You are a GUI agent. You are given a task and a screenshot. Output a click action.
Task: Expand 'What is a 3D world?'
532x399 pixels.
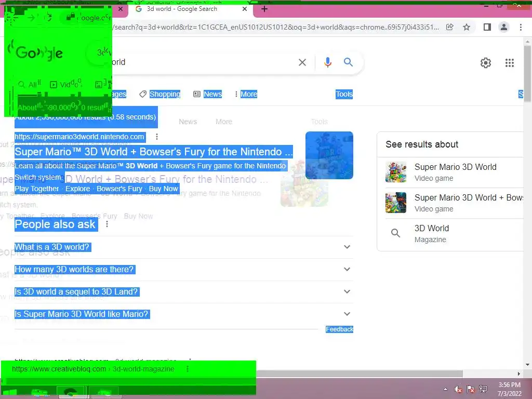pyautogui.click(x=183, y=247)
